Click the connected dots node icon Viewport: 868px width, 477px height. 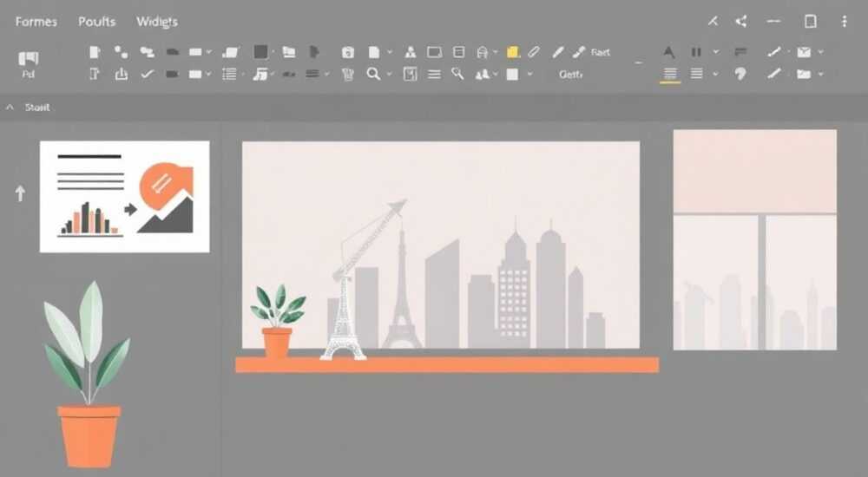pos(121,52)
